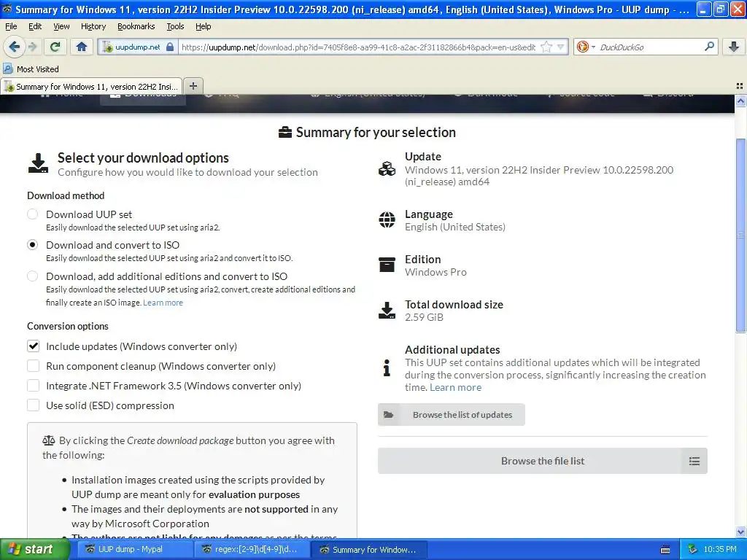Click the uupdump.net site identity badge
The width and height of the screenshot is (747, 560).
pyautogui.click(x=138, y=47)
